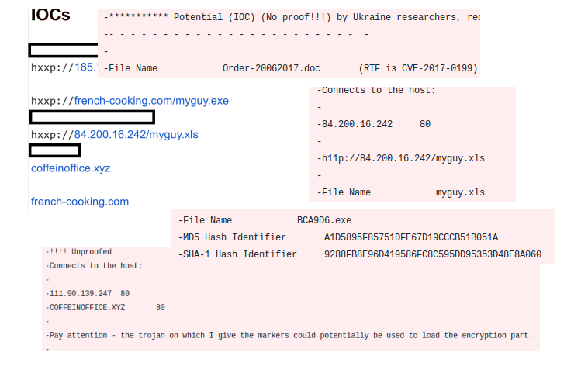Click 'Connects to the host:' above 111.90.139.247
The height and width of the screenshot is (373, 588).
click(x=96, y=265)
